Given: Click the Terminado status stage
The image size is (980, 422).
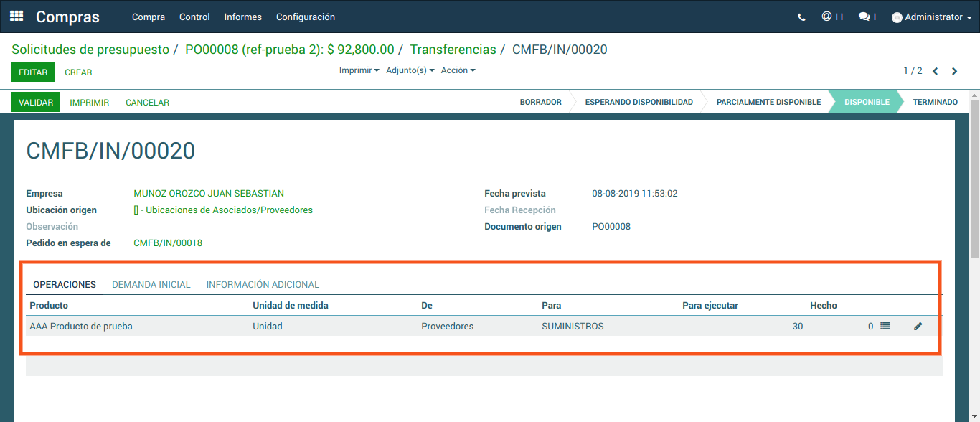Looking at the screenshot, I should 935,102.
